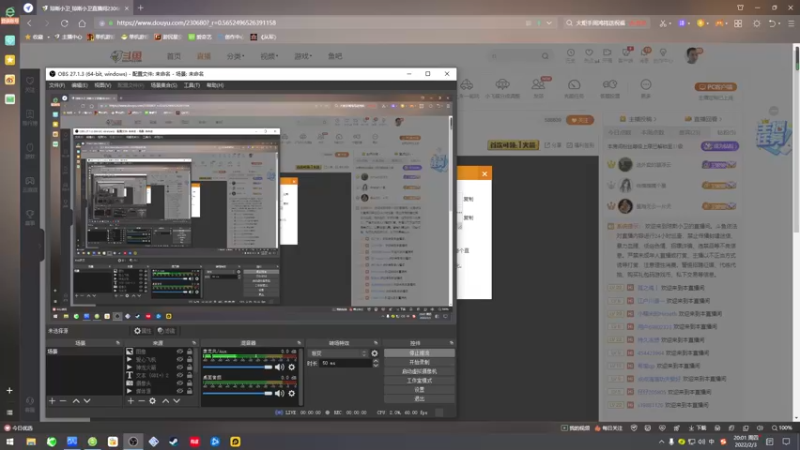
Task: Toggle visibility of the third source row
Action: (180, 367)
